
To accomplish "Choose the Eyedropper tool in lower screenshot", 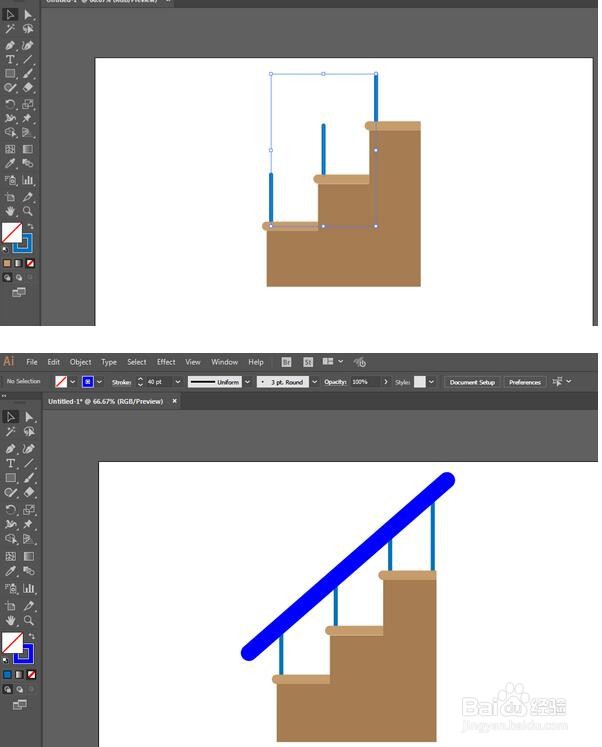I will (10, 571).
